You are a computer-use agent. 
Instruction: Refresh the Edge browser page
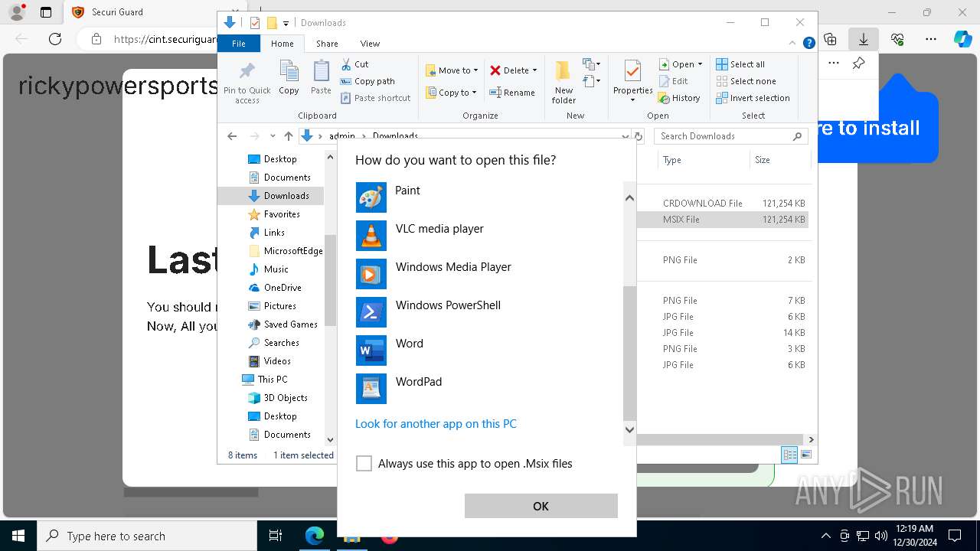(x=55, y=39)
